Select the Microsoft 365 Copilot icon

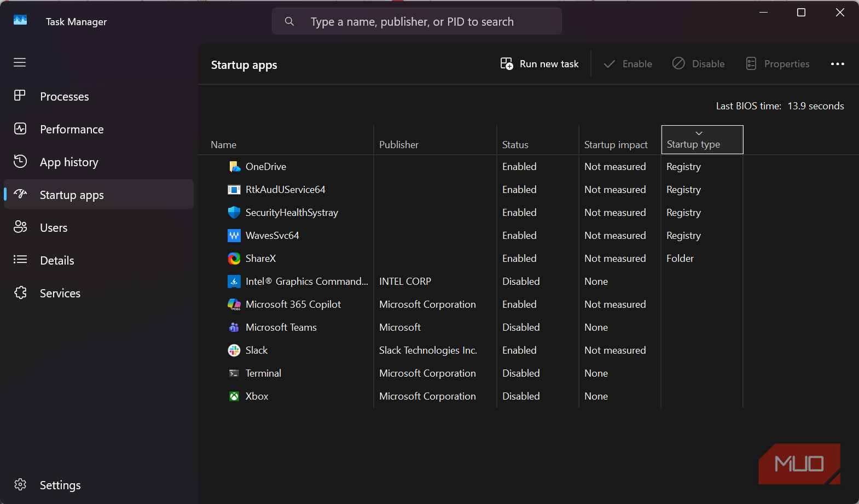pyautogui.click(x=234, y=304)
